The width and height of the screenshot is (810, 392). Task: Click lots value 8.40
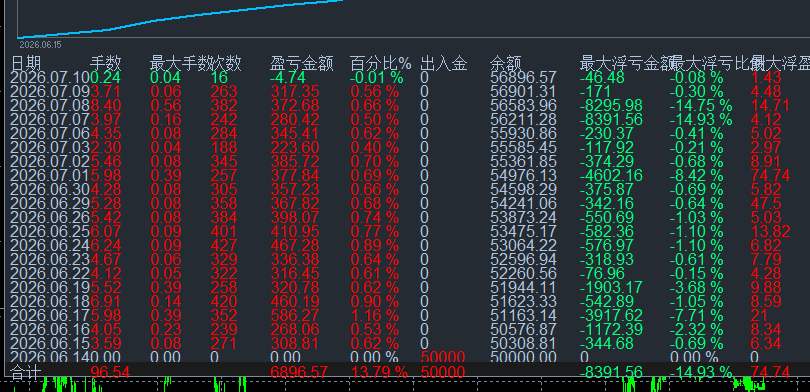click(x=106, y=106)
